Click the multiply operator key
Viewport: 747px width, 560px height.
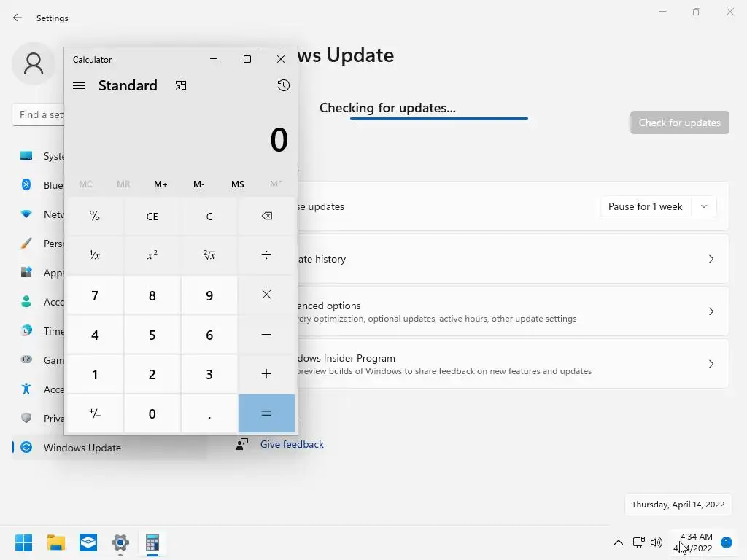[266, 295]
